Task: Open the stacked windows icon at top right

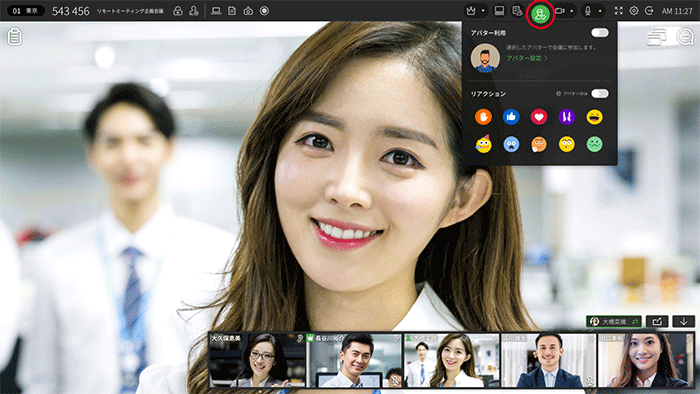Action: point(657,37)
